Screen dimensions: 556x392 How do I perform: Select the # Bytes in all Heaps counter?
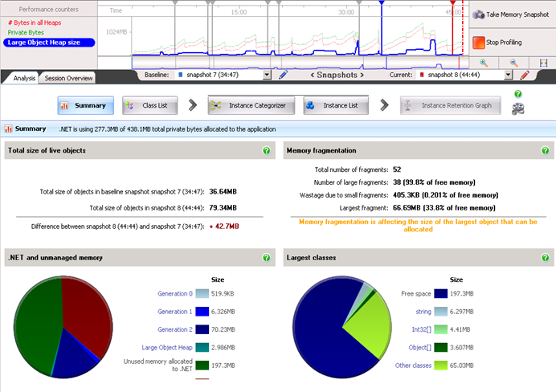pos(35,22)
